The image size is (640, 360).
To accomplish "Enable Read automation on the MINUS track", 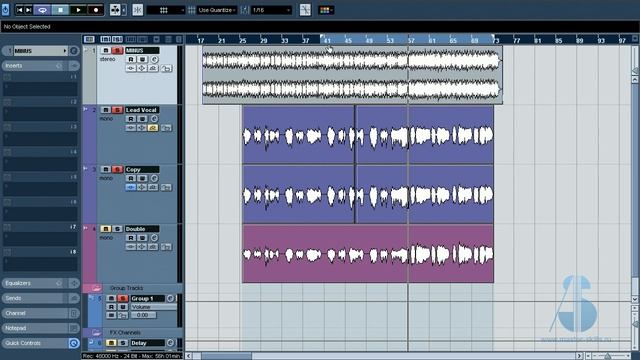I will 131,60.
